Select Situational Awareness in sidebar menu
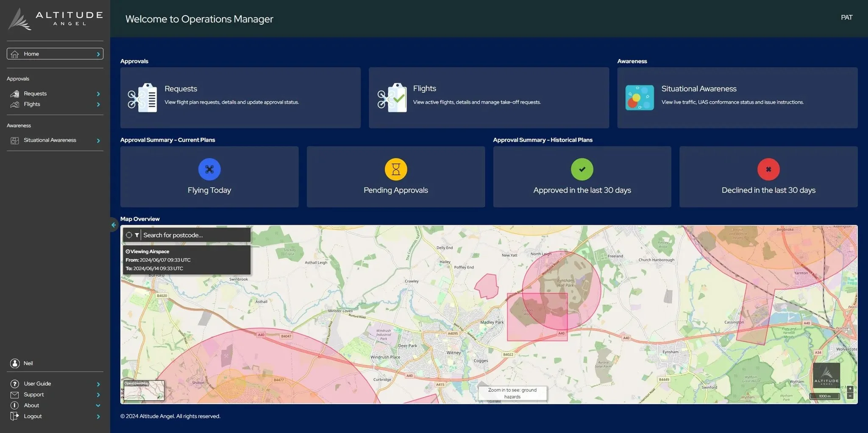The height and width of the screenshot is (433, 868). click(x=55, y=140)
